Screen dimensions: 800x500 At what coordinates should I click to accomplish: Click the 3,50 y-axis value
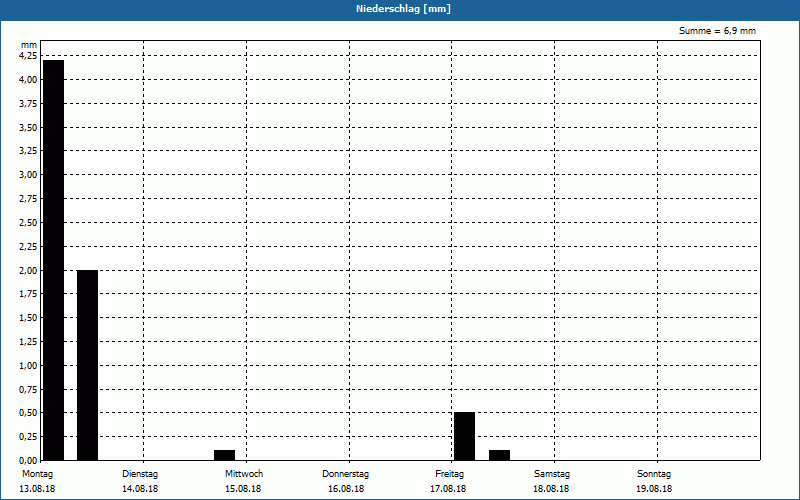(28, 128)
